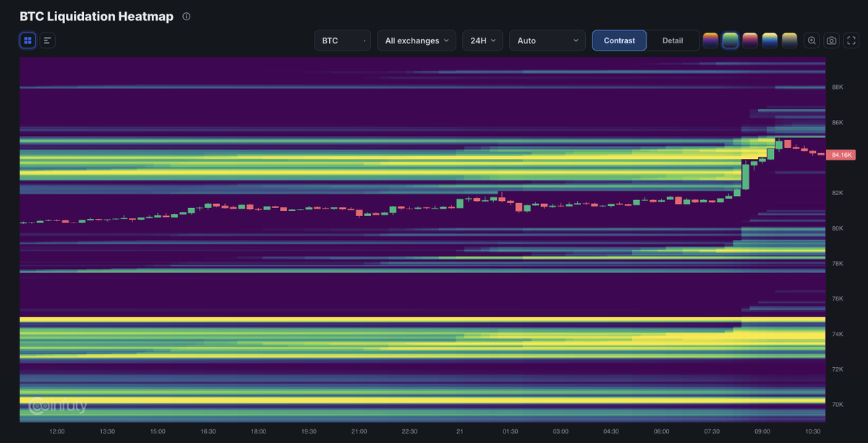Click the 09:00 time axis label
The width and height of the screenshot is (868, 443).
(762, 431)
